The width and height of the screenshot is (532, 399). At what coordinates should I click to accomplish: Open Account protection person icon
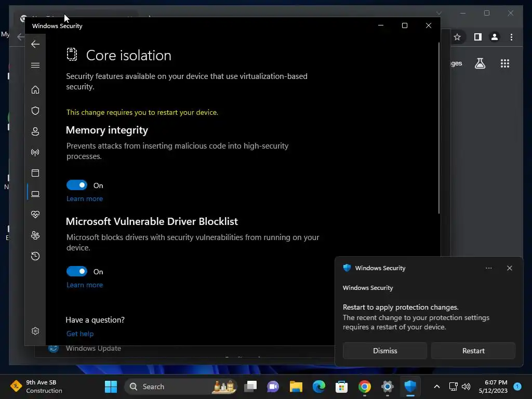tap(35, 131)
